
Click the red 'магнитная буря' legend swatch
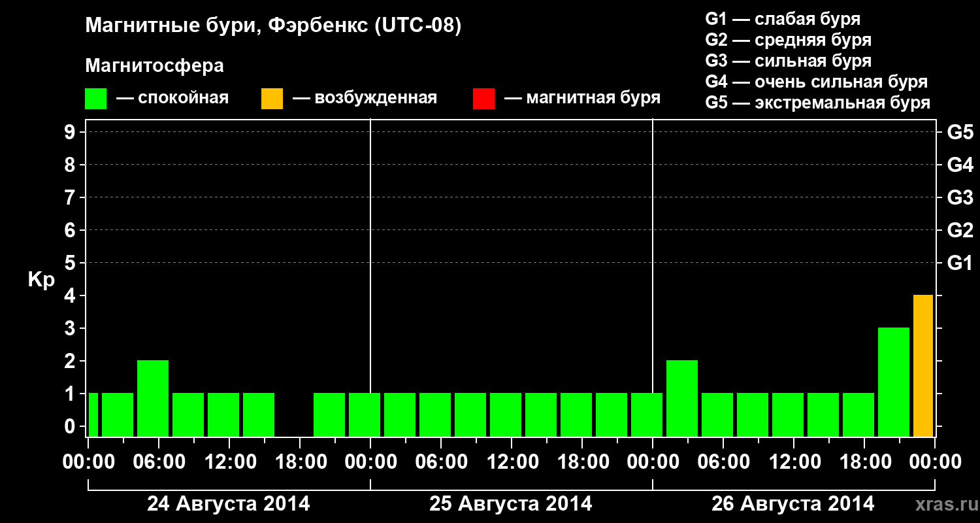pyautogui.click(x=483, y=99)
